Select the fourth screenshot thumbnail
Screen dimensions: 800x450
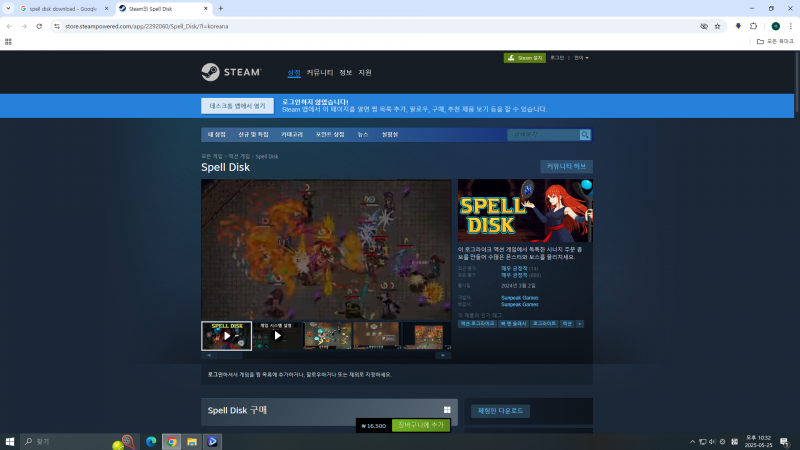[378, 336]
